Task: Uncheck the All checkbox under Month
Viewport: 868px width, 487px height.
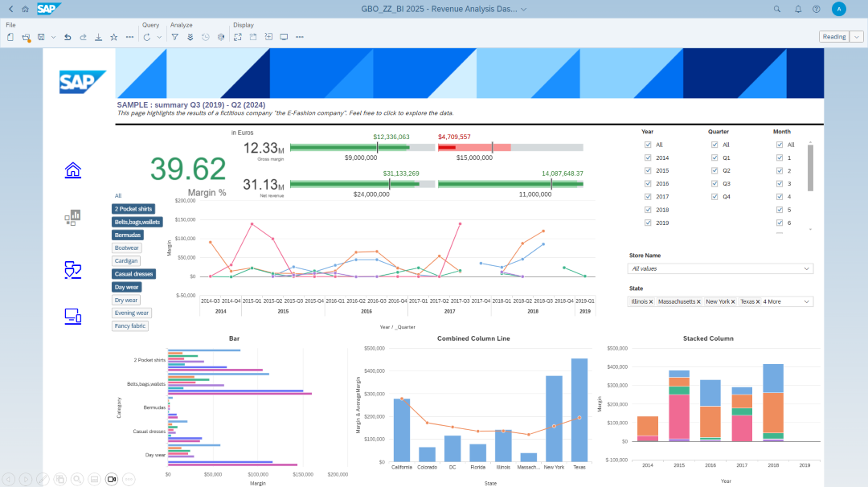Action: 780,145
